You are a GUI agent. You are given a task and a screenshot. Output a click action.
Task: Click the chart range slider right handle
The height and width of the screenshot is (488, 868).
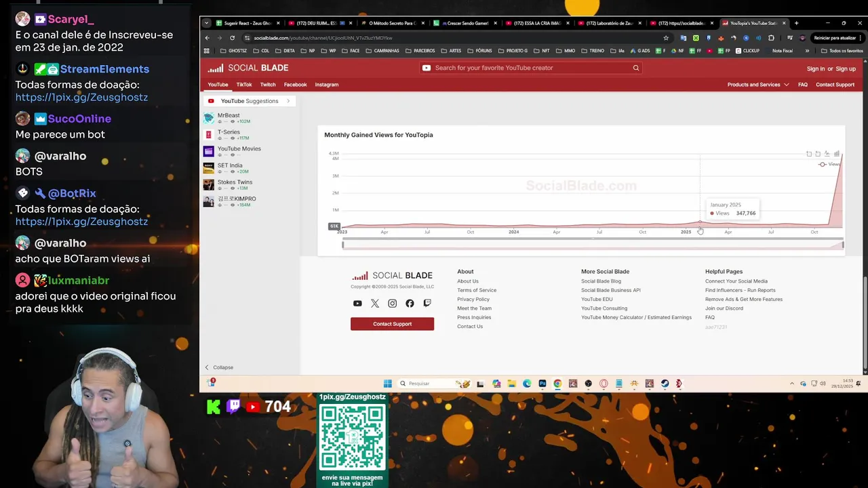(x=843, y=245)
